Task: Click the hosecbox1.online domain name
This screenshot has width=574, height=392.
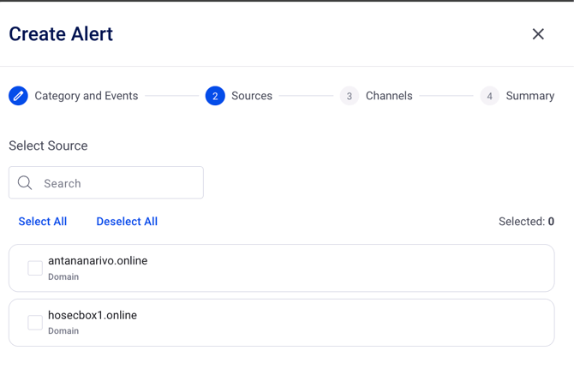Action: pyautogui.click(x=93, y=315)
